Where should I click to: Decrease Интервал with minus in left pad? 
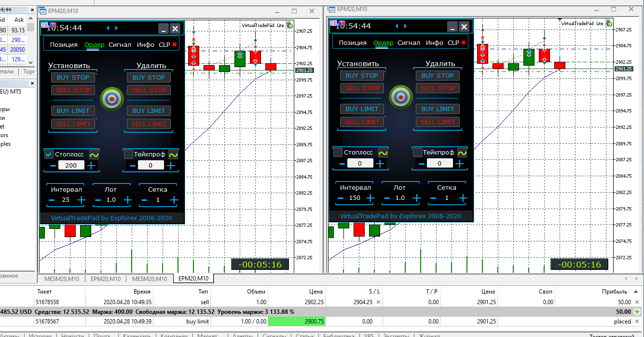coord(52,200)
